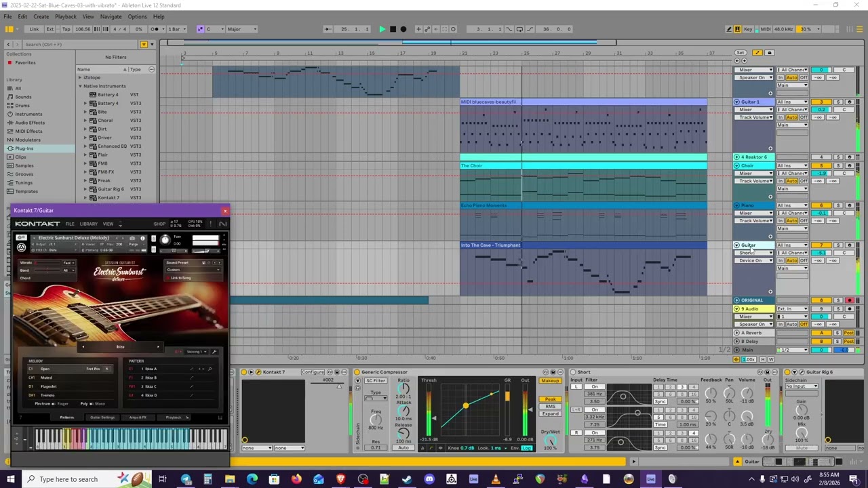Viewport: 868px width, 488px height.
Task: Open Voicing 1 dropdown
Action: pos(197,352)
